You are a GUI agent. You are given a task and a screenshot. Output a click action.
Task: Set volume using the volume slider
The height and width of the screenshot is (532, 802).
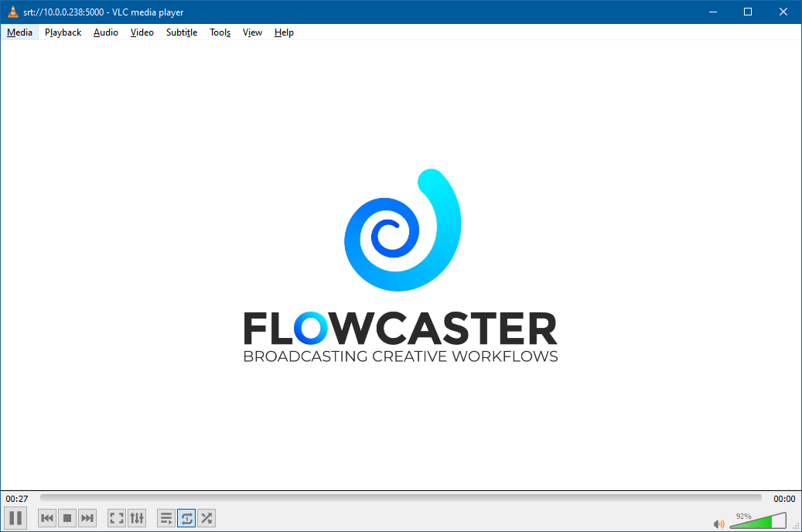tap(758, 520)
